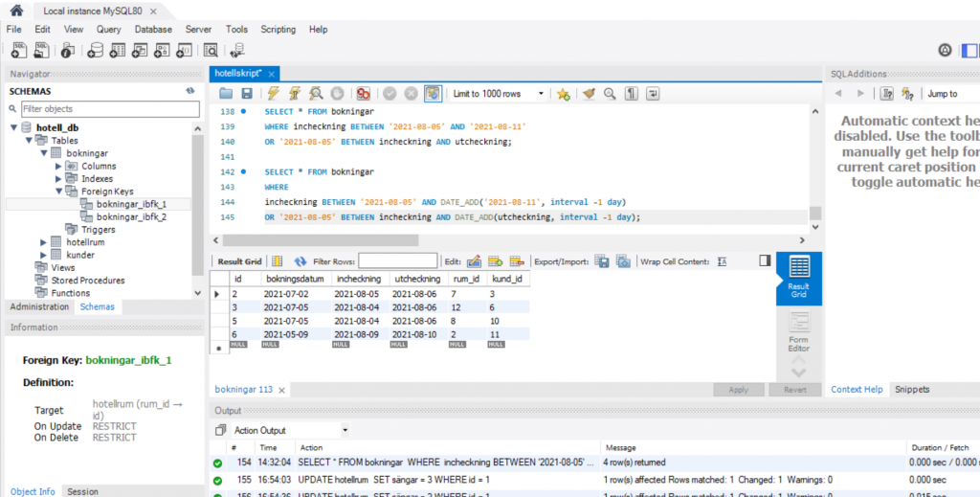Click the Commit checkmark icon
Screen dimensions: 980x497
click(390, 94)
